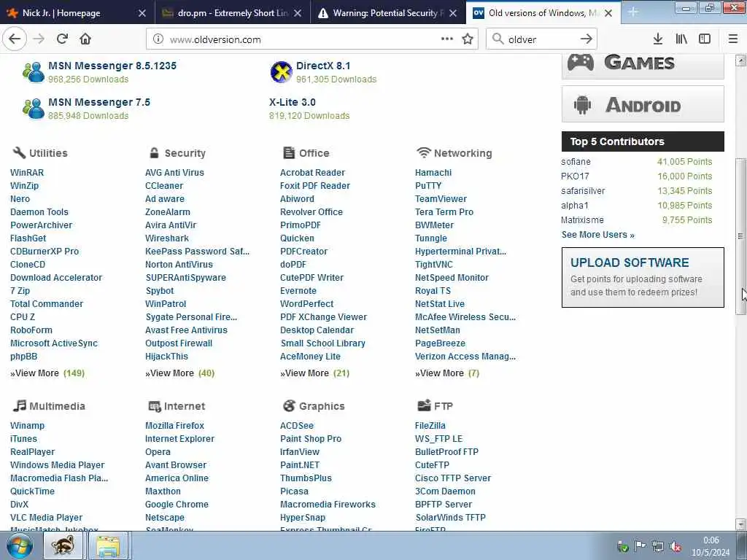This screenshot has height=560, width=747.
Task: Open the FileZilla link
Action: 430,425
